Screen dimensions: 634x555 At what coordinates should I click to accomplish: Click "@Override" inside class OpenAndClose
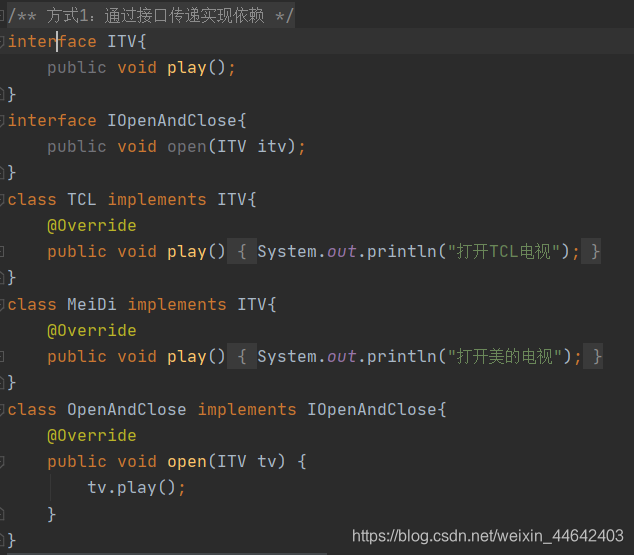click(92, 436)
